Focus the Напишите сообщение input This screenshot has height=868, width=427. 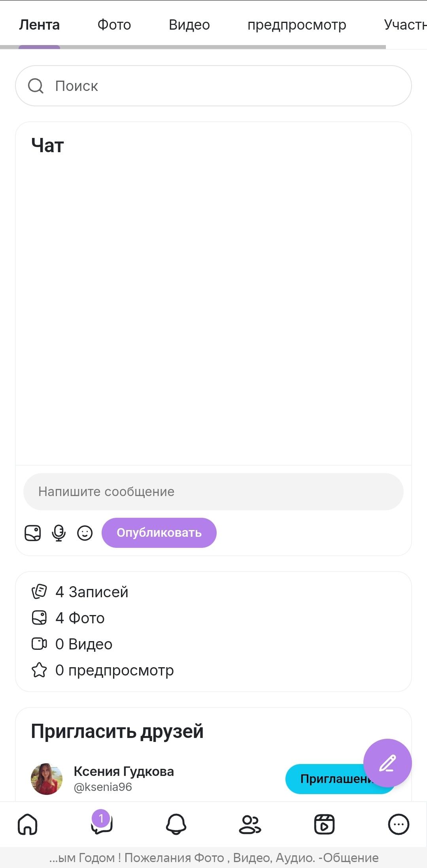click(x=213, y=492)
